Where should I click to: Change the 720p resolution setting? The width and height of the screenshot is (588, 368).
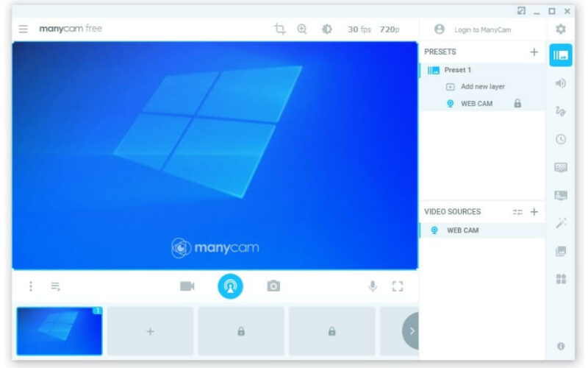pos(390,29)
